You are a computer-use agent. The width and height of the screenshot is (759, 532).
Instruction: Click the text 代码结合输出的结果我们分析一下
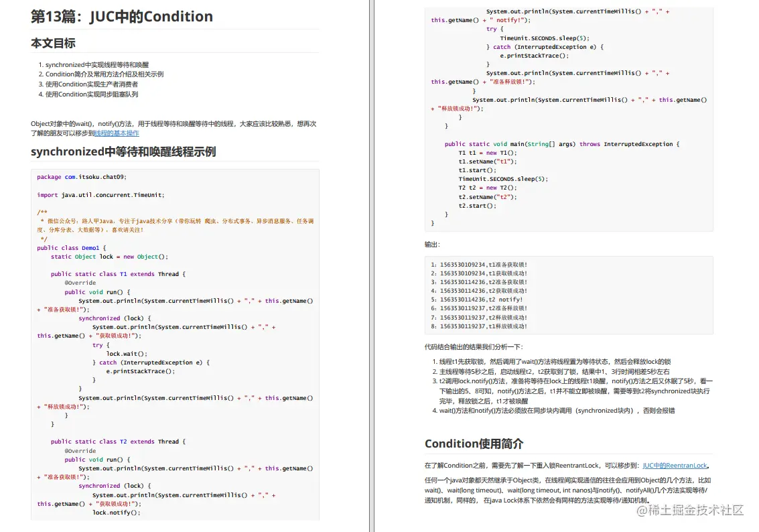click(x=474, y=346)
